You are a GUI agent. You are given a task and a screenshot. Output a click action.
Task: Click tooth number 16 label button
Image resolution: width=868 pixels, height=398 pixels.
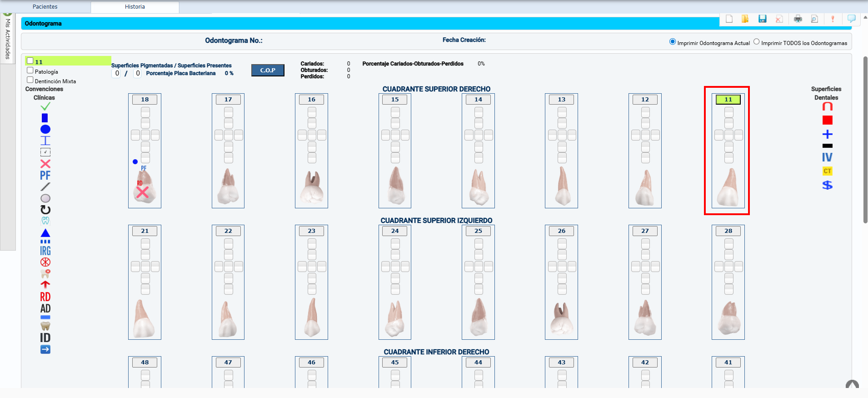311,100
